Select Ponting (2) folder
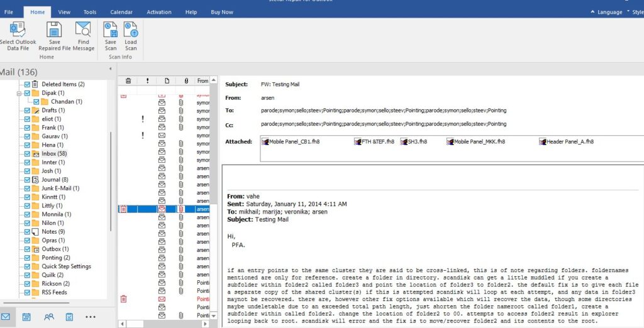 56,258
